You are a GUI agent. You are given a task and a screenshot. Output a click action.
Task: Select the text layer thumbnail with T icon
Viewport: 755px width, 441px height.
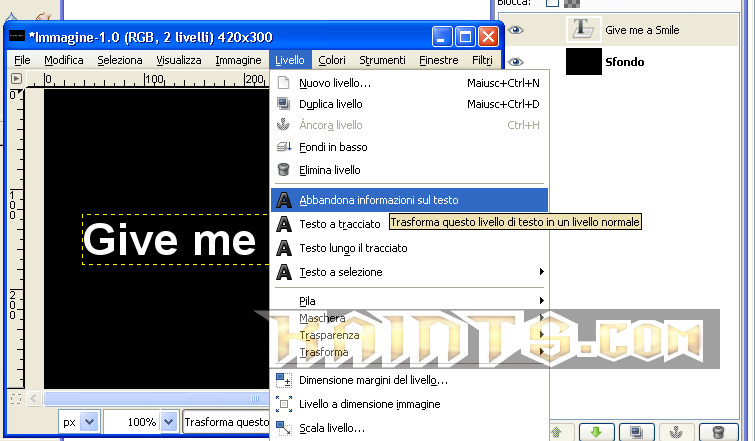[584, 29]
